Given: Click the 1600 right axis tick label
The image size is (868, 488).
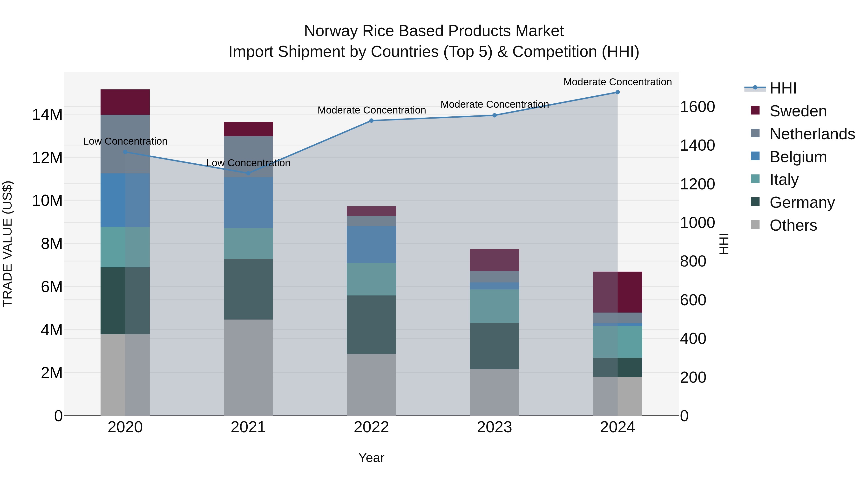Looking at the screenshot, I should [x=698, y=107].
